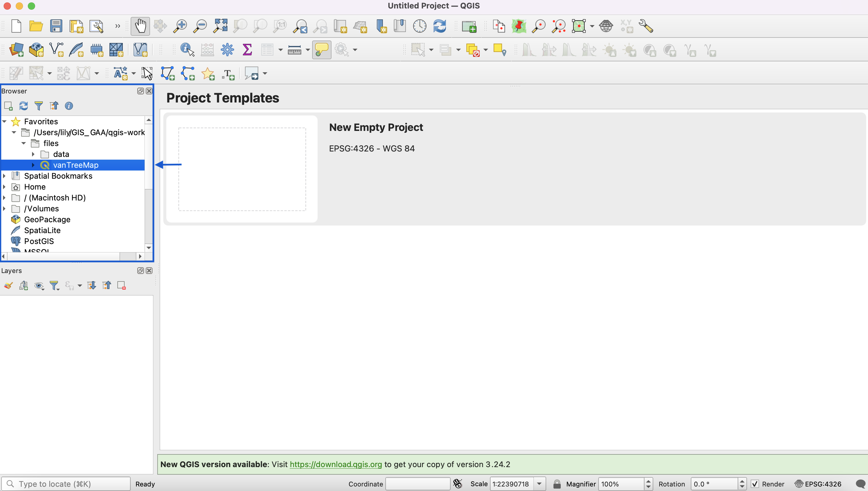Select the Pan Map hand tool
This screenshot has width=868, height=491.
tap(140, 26)
